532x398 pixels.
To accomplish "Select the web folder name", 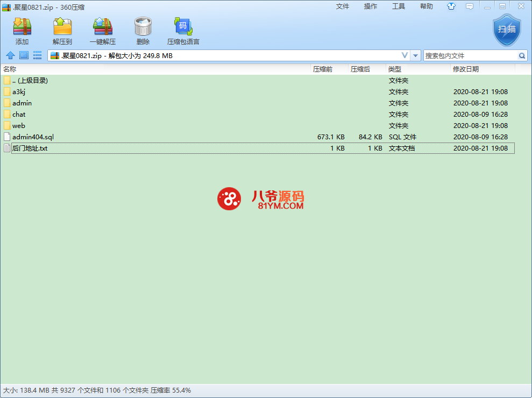I will (19, 125).
